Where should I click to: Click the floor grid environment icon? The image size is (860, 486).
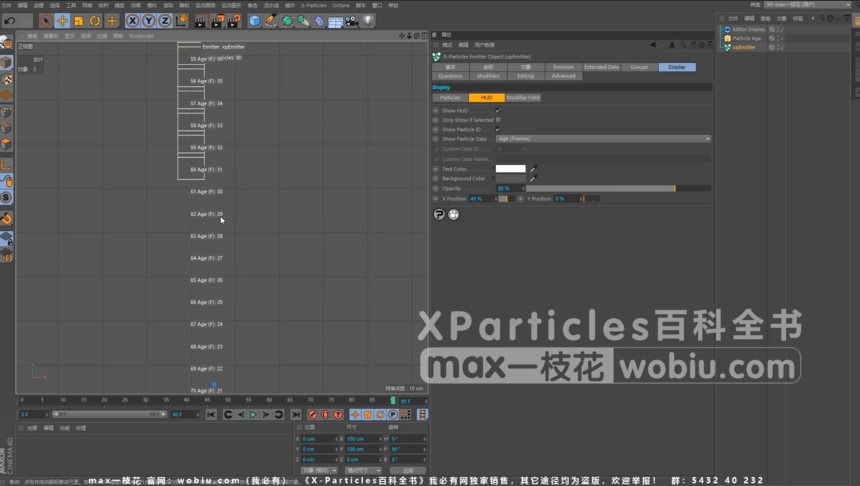pyautogui.click(x=336, y=21)
